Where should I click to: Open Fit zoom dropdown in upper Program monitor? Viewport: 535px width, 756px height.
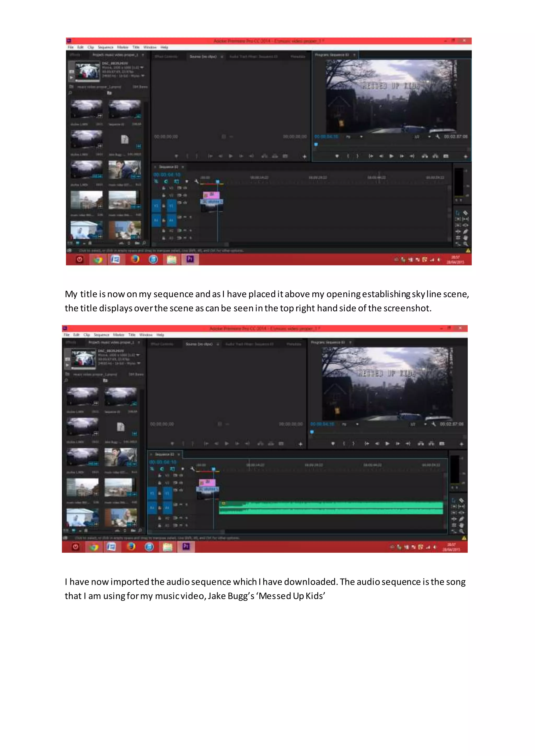pyautogui.click(x=361, y=137)
